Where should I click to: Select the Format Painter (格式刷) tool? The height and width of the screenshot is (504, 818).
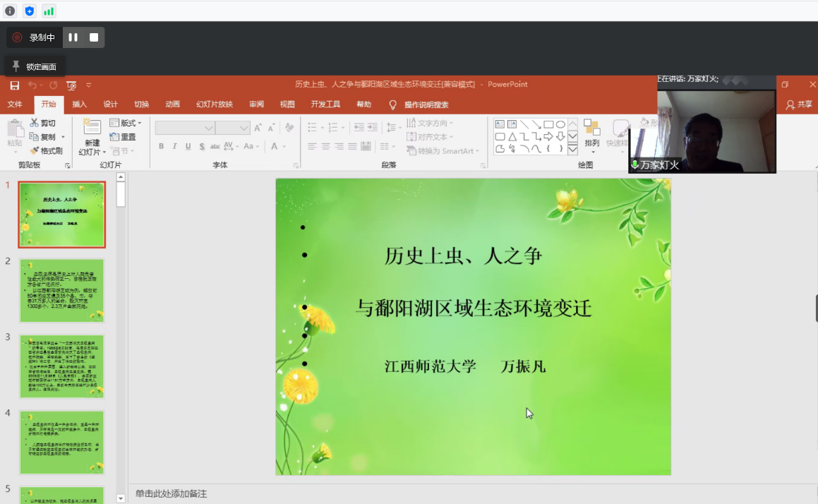pyautogui.click(x=46, y=150)
